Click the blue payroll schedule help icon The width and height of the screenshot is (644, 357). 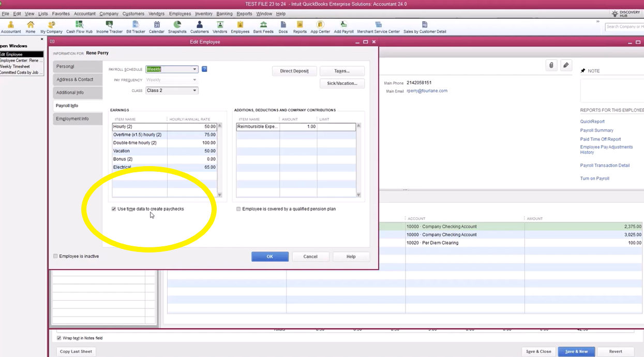point(204,69)
